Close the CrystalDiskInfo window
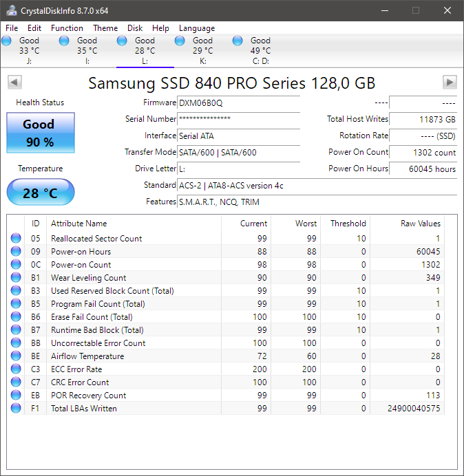Viewport: 464px width, 476px height. pos(447,10)
